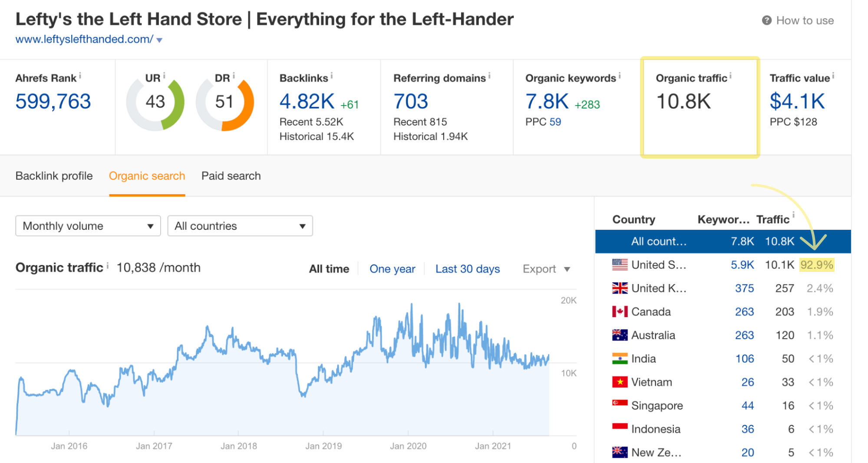Select the One year time range
Viewport: 868px width, 463px height.
pos(392,269)
